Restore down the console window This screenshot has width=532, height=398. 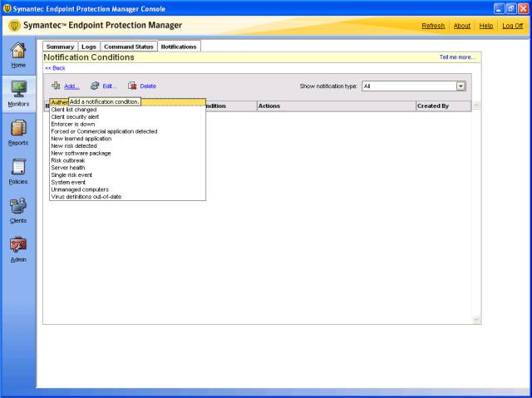point(511,8)
